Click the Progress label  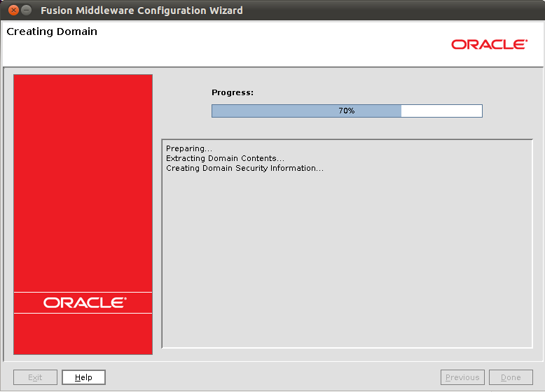point(232,92)
